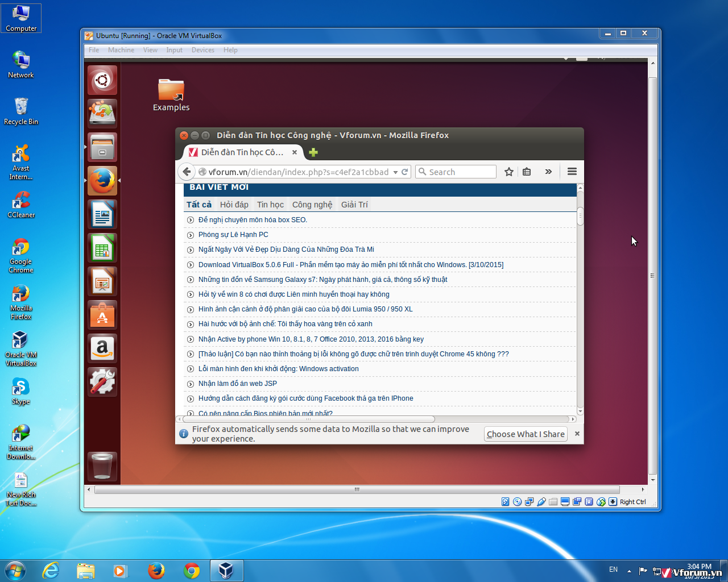
Task: Switch to Công nghệ forum tab
Action: [x=312, y=205]
